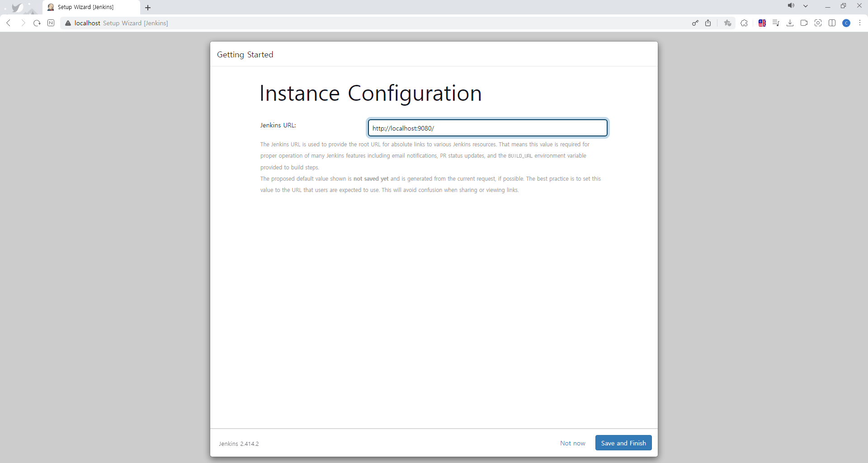Open a new browser tab
This screenshot has width=868, height=463.
pos(148,8)
